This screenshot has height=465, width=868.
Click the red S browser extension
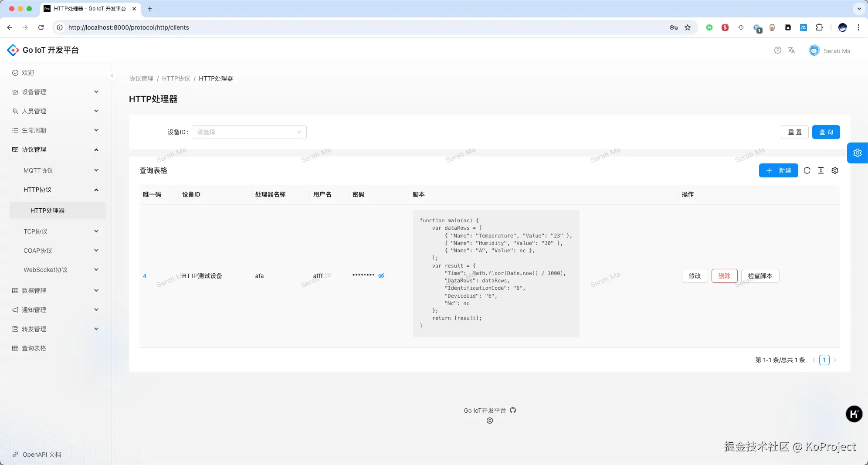[x=725, y=27]
